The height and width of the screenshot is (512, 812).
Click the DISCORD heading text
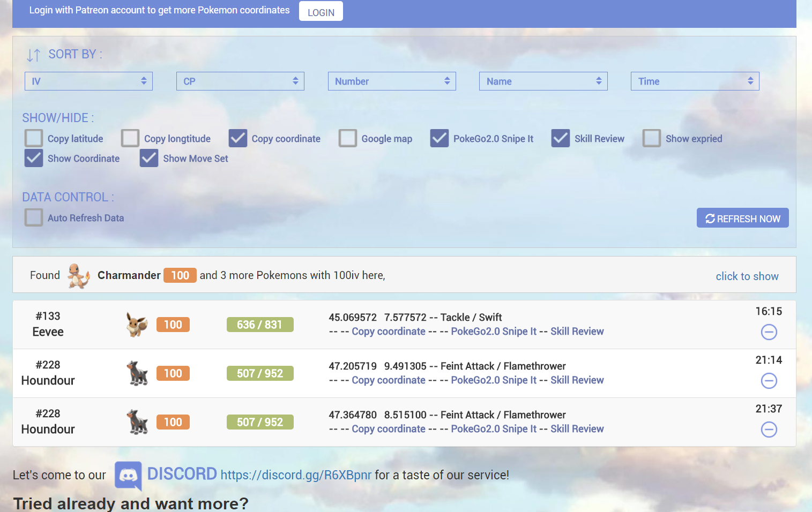(182, 474)
